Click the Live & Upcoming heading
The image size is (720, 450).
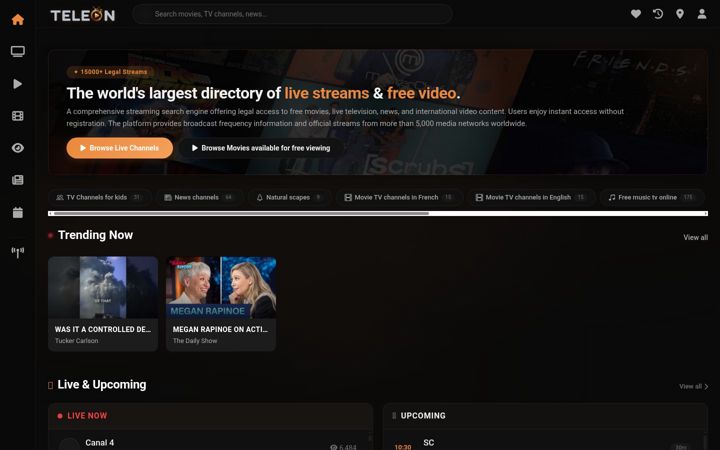click(101, 385)
